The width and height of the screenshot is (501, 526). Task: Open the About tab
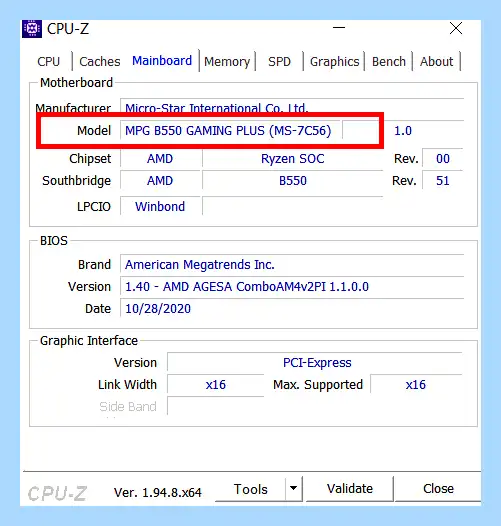(437, 62)
